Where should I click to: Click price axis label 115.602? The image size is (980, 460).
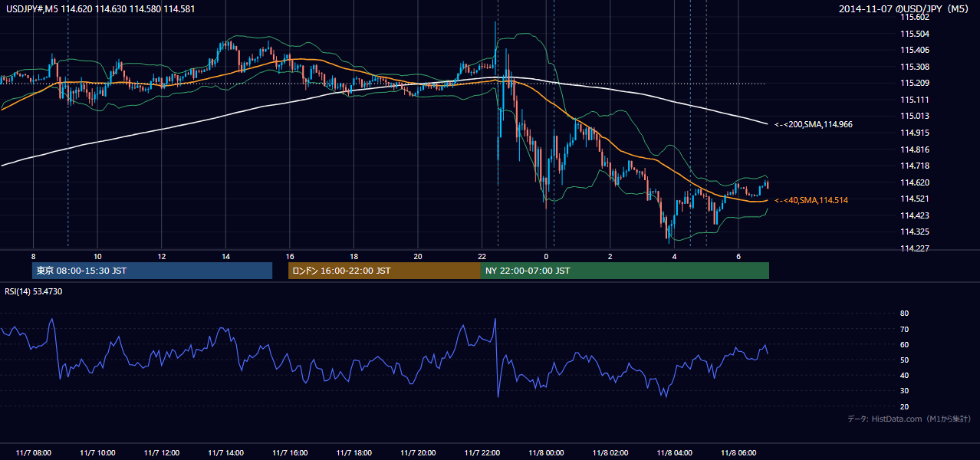click(914, 17)
